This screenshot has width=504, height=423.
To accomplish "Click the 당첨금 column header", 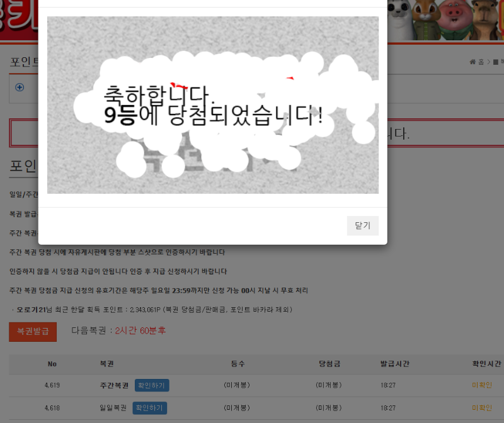I will (329, 364).
